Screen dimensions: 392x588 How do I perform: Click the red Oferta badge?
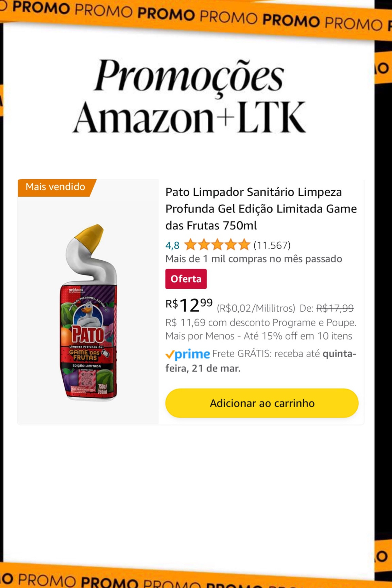pyautogui.click(x=186, y=279)
